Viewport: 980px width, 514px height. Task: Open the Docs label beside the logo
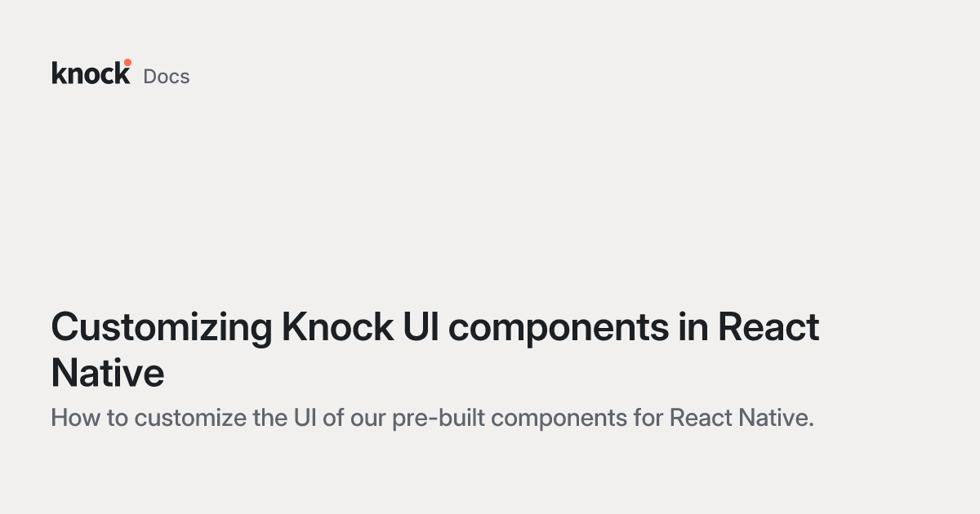click(167, 77)
